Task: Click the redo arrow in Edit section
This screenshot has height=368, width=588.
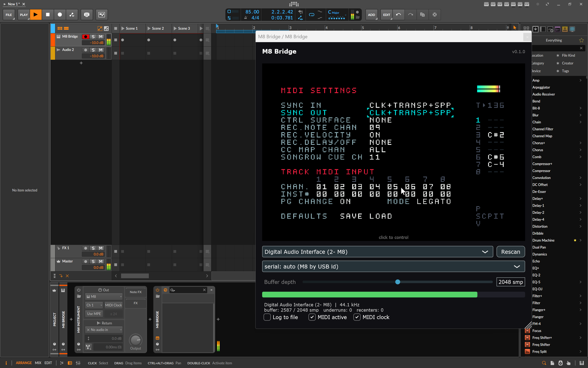Action: (x=410, y=14)
